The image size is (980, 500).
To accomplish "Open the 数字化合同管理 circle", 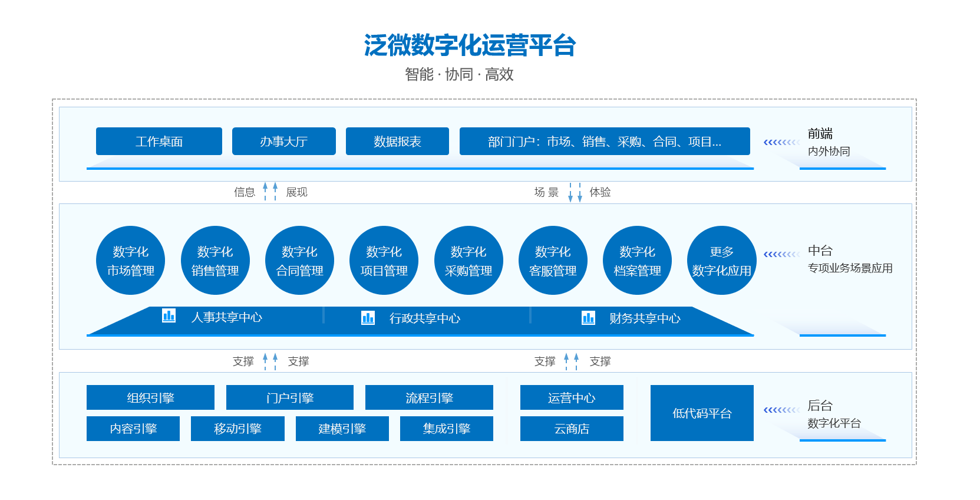I will (x=299, y=260).
